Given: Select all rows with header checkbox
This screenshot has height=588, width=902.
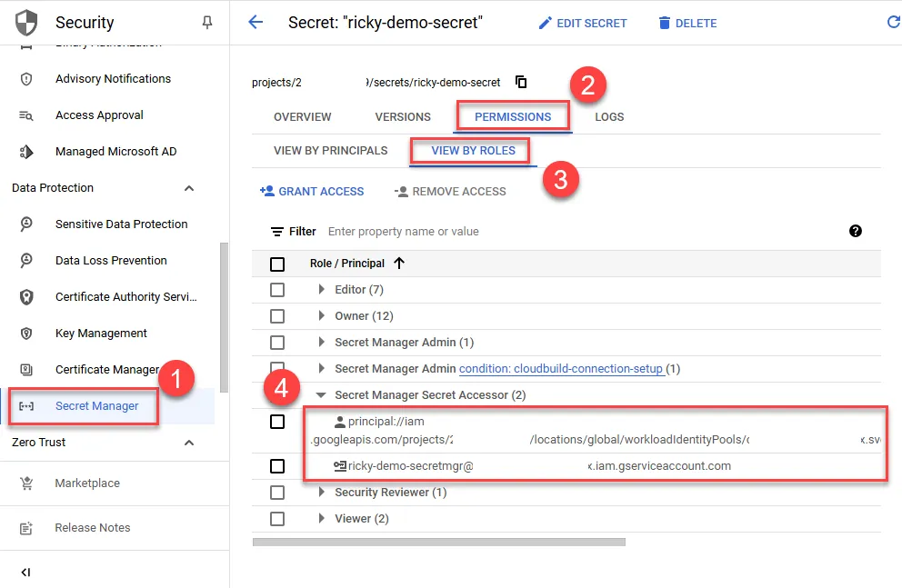Looking at the screenshot, I should [x=277, y=264].
